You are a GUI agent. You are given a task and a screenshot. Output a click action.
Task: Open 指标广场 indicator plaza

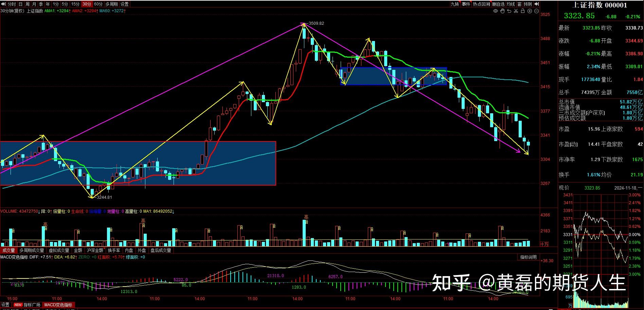[x=32, y=305]
